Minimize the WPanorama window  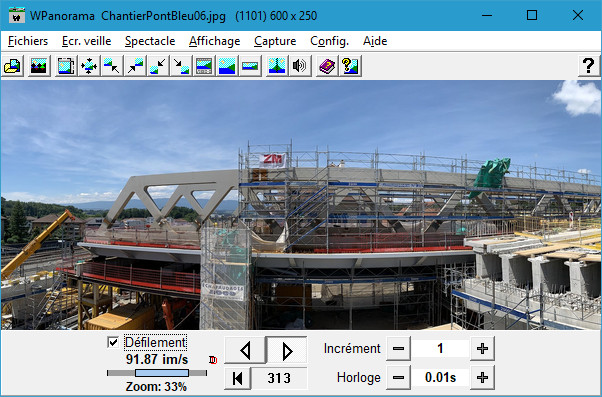pyautogui.click(x=487, y=15)
